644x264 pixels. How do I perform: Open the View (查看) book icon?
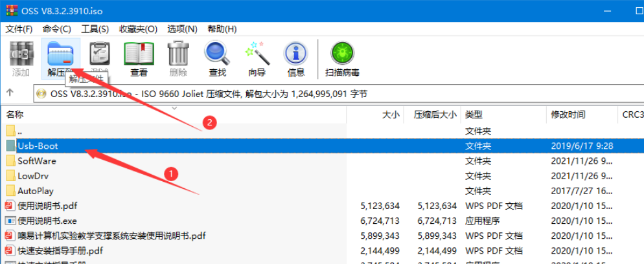click(139, 57)
